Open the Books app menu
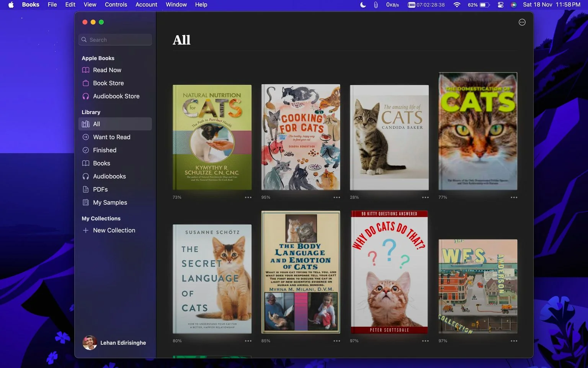The height and width of the screenshot is (368, 588). pos(31,5)
